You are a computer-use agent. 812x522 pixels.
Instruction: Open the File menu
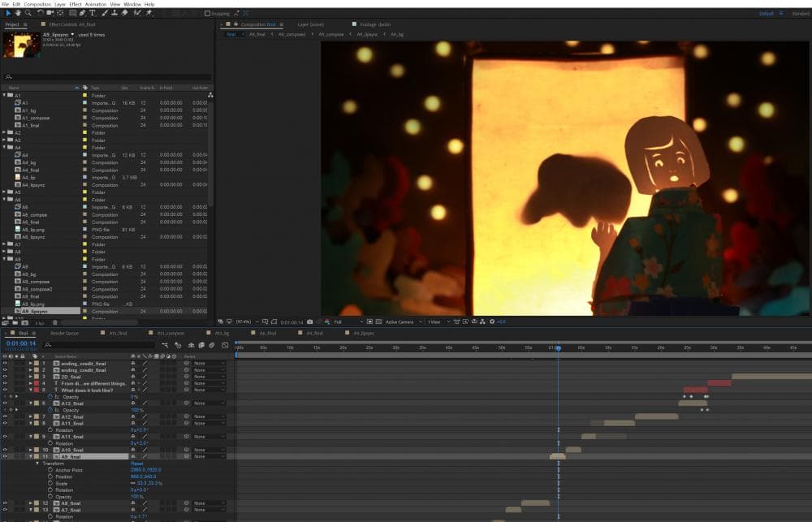[x=5, y=4]
